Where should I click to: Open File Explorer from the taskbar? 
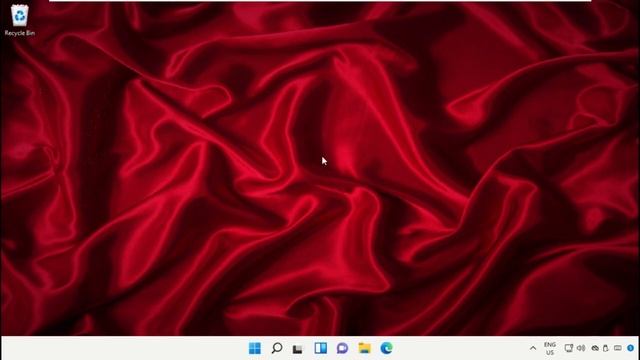(364, 348)
